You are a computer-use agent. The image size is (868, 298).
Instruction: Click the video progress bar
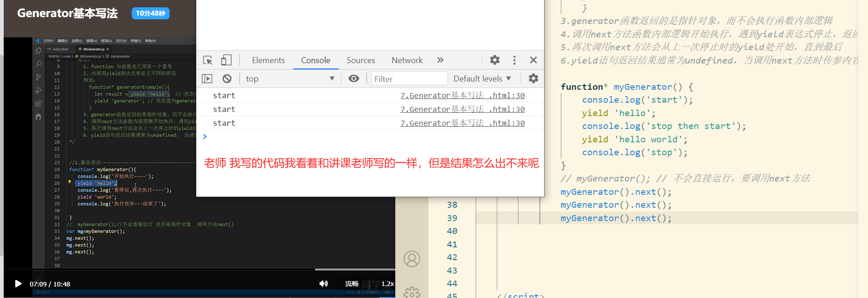(199, 269)
